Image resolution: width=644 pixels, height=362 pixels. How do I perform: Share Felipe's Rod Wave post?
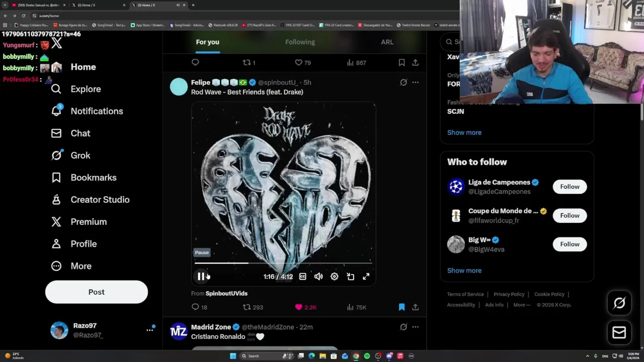(x=415, y=307)
